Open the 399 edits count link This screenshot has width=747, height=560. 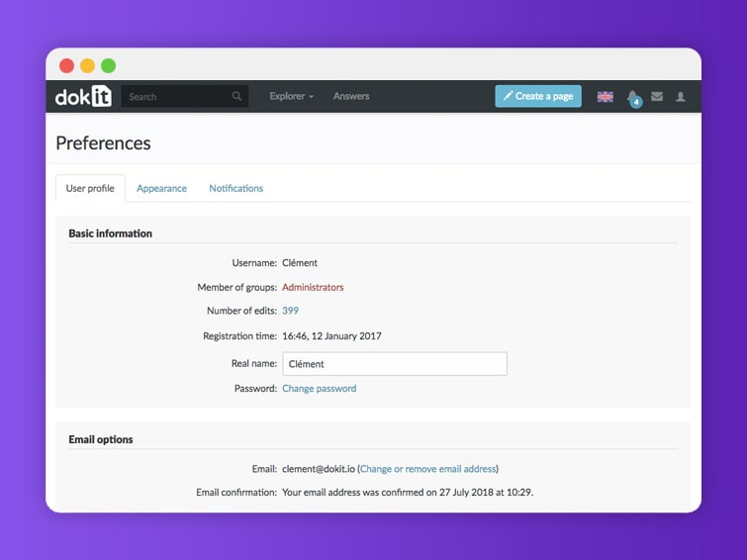(290, 311)
